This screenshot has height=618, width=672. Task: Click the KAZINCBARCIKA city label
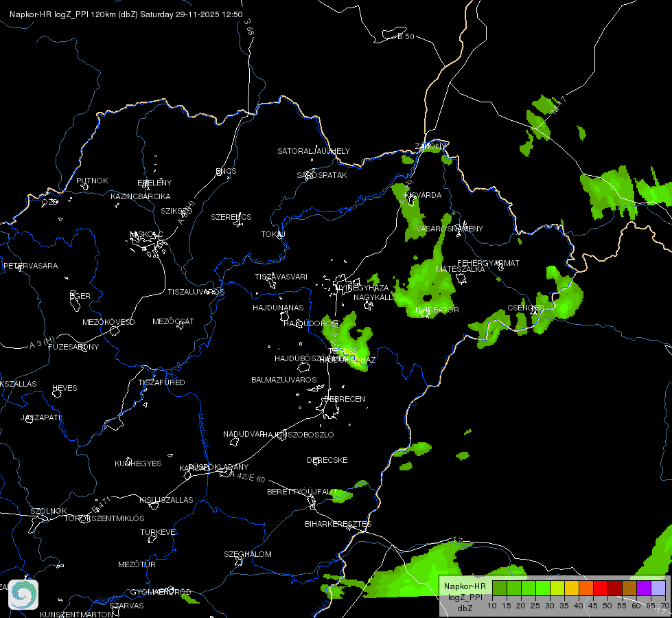coord(141,196)
